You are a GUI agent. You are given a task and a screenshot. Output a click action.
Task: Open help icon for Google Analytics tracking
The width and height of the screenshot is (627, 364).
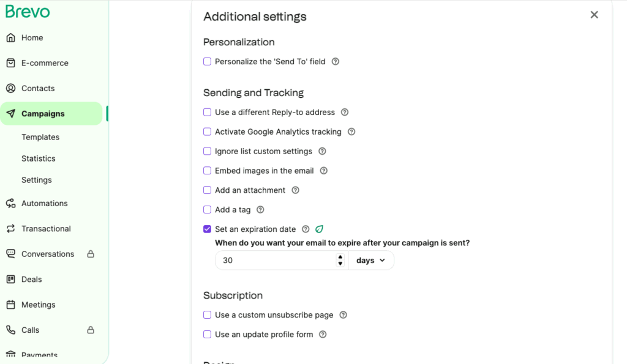tap(351, 132)
